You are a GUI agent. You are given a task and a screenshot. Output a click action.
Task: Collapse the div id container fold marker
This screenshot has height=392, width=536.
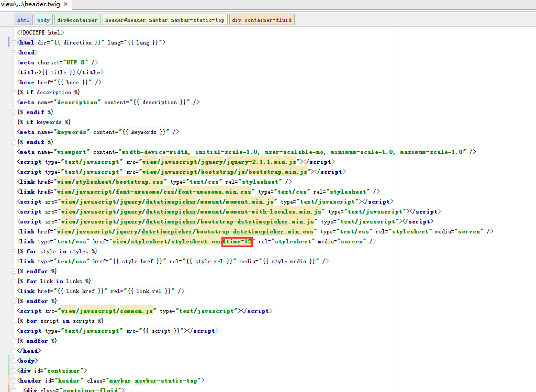pos(14,371)
